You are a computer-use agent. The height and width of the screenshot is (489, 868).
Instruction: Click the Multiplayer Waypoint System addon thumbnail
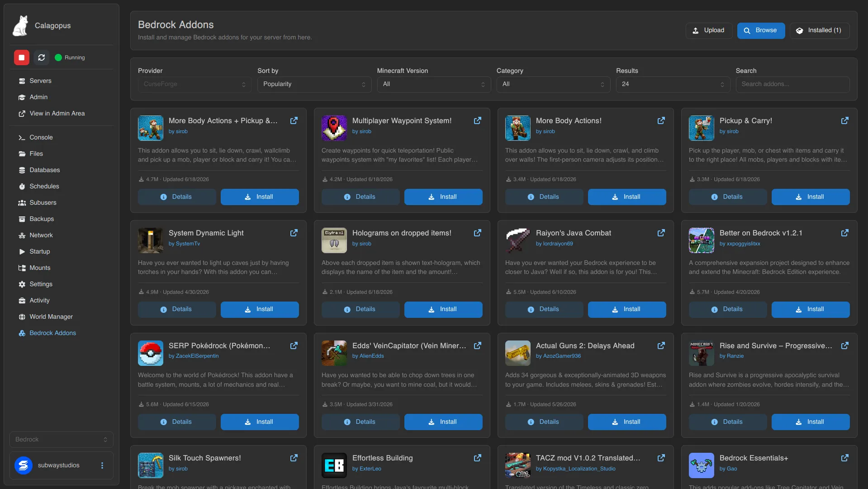(x=334, y=128)
